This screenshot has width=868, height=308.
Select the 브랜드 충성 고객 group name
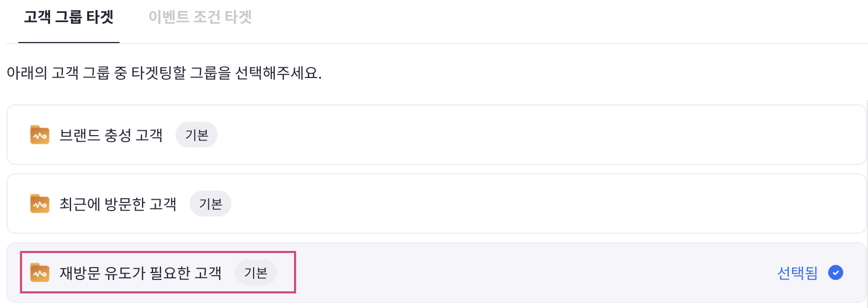click(111, 135)
